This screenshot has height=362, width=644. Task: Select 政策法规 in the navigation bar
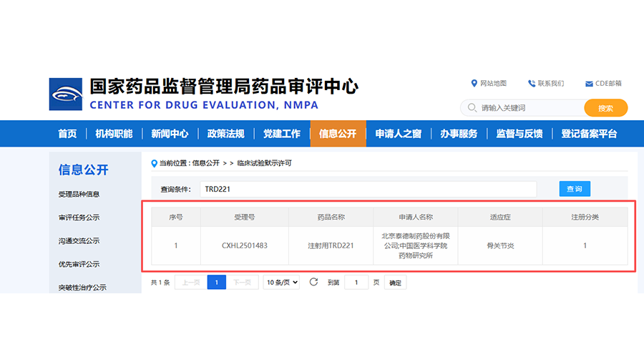click(x=225, y=134)
